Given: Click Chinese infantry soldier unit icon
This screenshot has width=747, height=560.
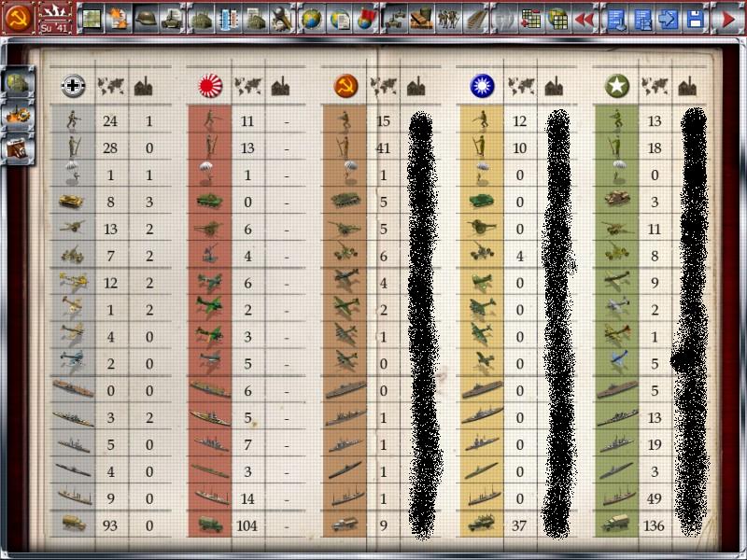Looking at the screenshot, I should (482, 120).
